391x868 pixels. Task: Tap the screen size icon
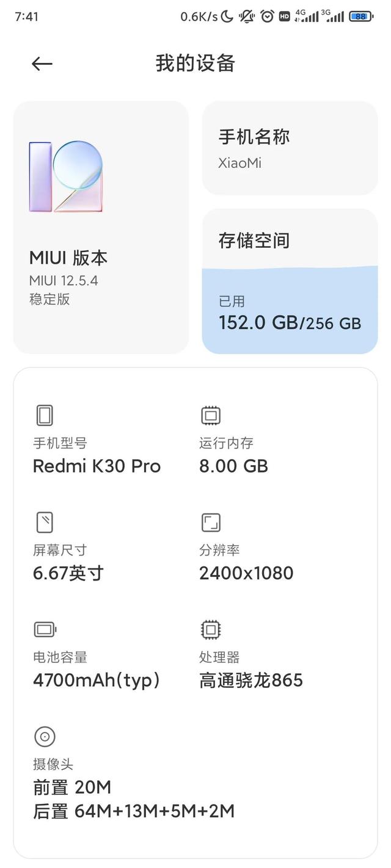tap(44, 523)
